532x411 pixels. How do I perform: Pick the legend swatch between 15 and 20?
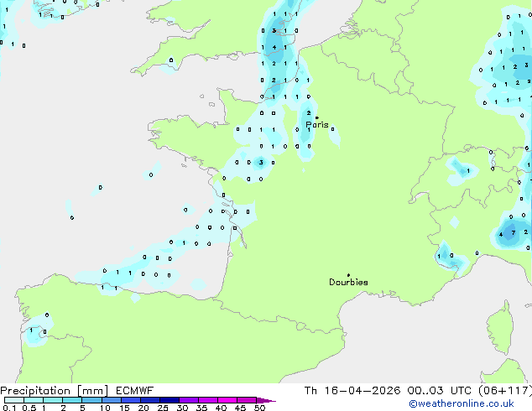pyautogui.click(x=130, y=400)
